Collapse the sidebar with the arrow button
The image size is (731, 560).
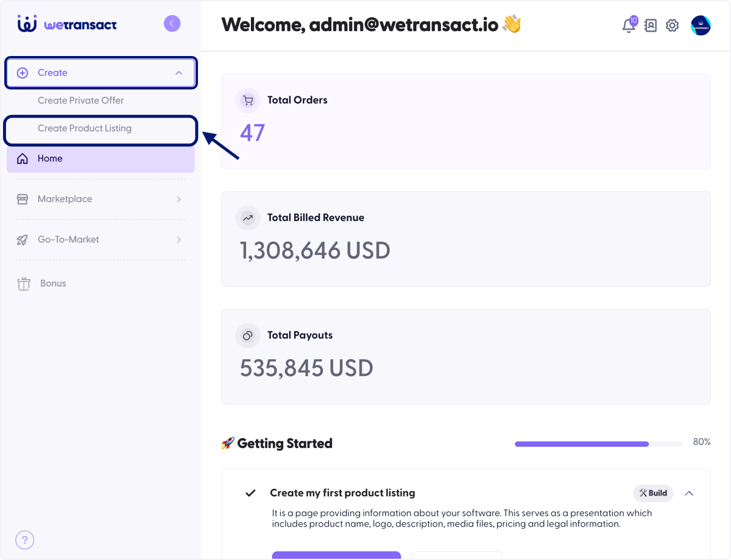click(x=172, y=24)
